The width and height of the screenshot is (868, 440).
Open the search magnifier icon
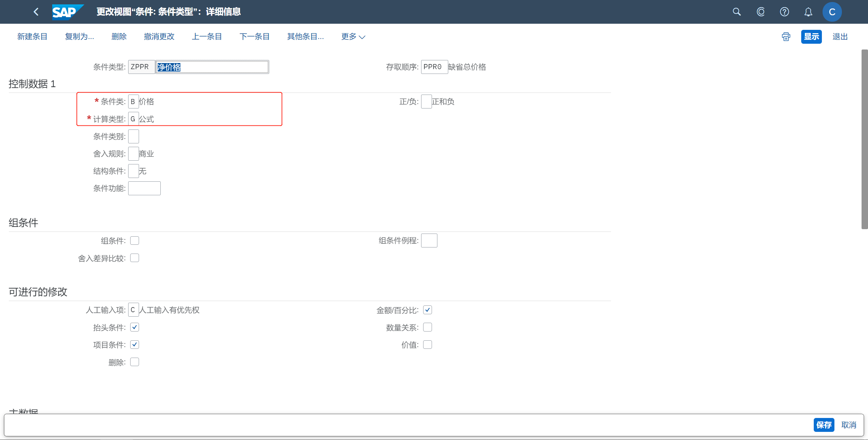tap(736, 12)
